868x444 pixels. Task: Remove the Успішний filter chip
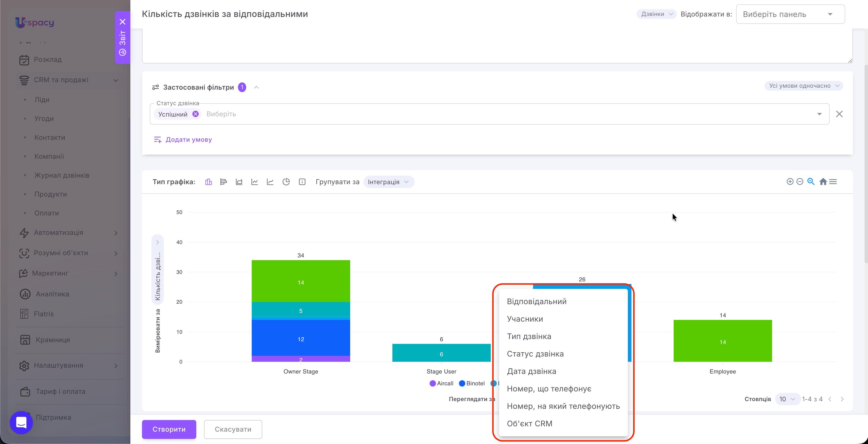tap(196, 114)
